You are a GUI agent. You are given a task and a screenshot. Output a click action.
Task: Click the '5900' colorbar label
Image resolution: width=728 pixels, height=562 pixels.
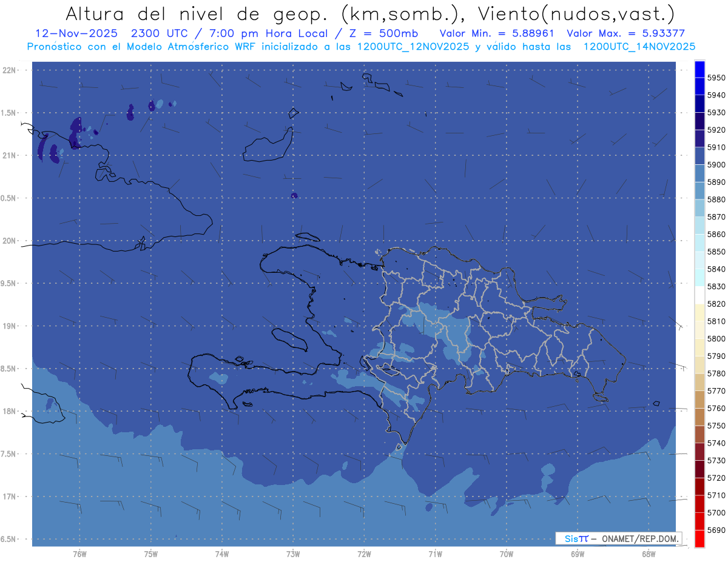[x=716, y=165]
